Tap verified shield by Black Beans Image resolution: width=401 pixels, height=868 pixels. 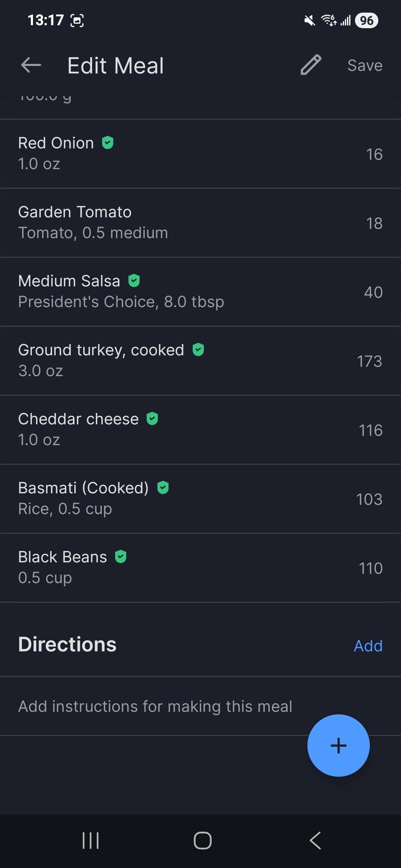(121, 556)
